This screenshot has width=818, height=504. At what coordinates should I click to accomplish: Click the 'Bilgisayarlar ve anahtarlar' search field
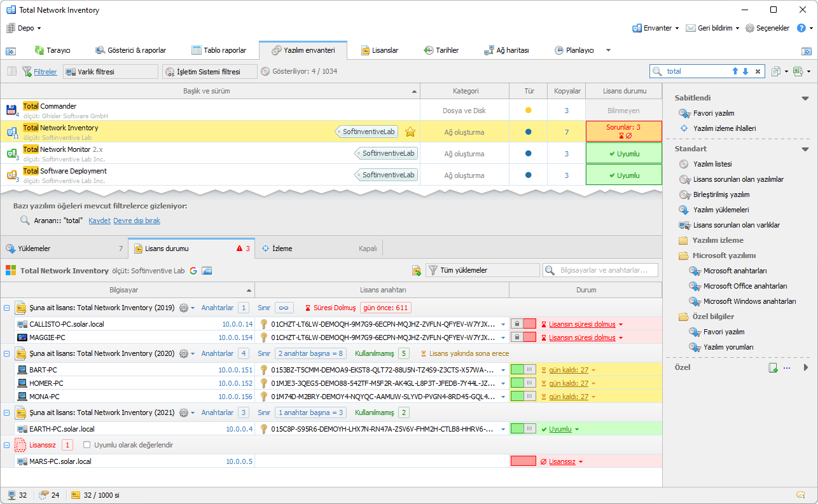pos(604,271)
